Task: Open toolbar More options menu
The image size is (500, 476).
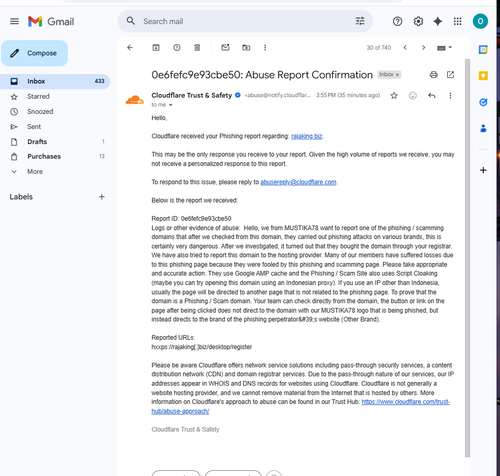Action: pyautogui.click(x=265, y=48)
